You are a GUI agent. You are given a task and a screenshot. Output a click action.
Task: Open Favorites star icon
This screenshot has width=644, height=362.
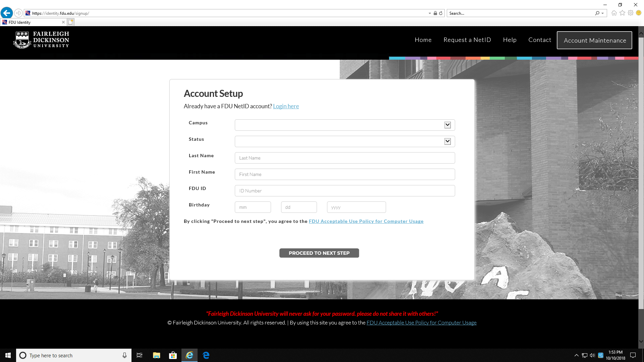622,13
